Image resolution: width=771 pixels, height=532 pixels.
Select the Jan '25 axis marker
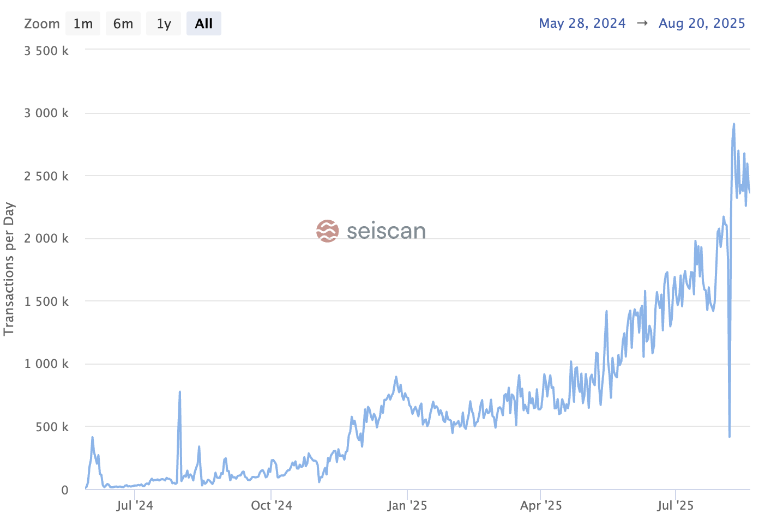(x=407, y=506)
